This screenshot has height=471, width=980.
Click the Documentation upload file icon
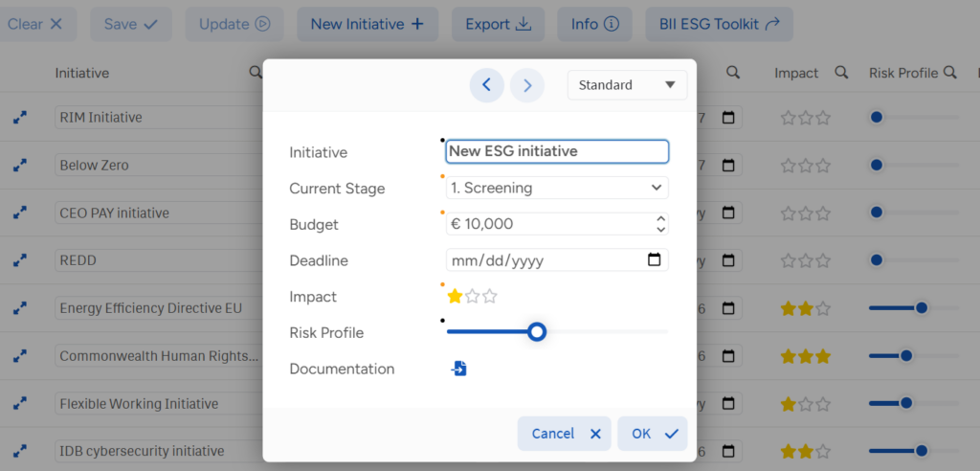tap(459, 369)
